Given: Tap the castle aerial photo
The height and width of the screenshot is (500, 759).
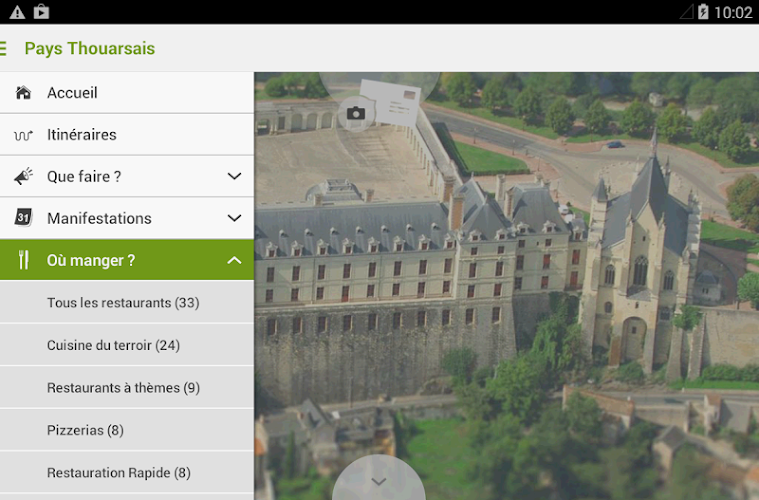Looking at the screenshot, I should pyautogui.click(x=506, y=286).
